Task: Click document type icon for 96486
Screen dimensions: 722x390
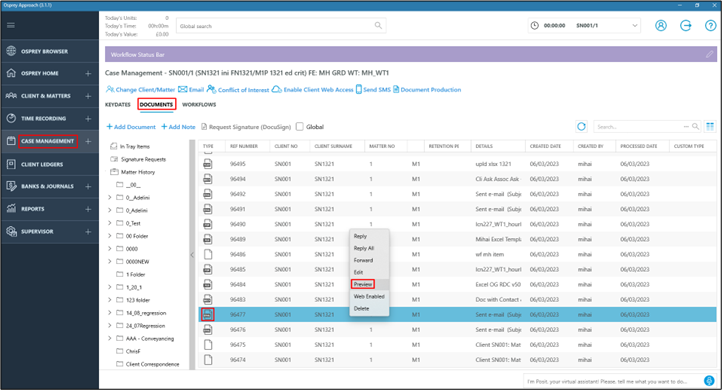Action: 208,254
